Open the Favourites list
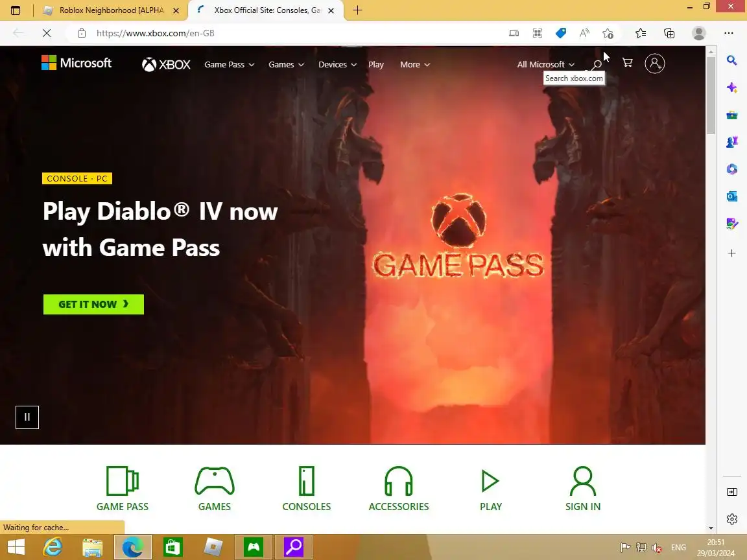747x560 pixels. pos(640,33)
